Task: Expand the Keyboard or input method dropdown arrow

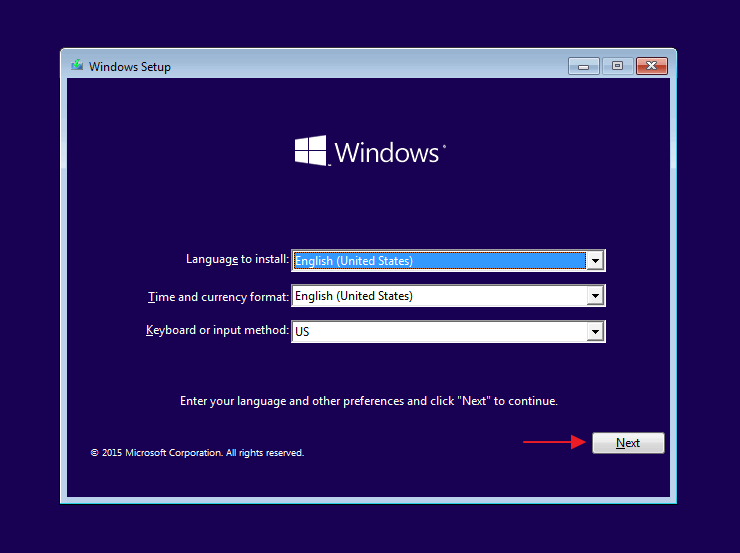Action: coord(596,331)
